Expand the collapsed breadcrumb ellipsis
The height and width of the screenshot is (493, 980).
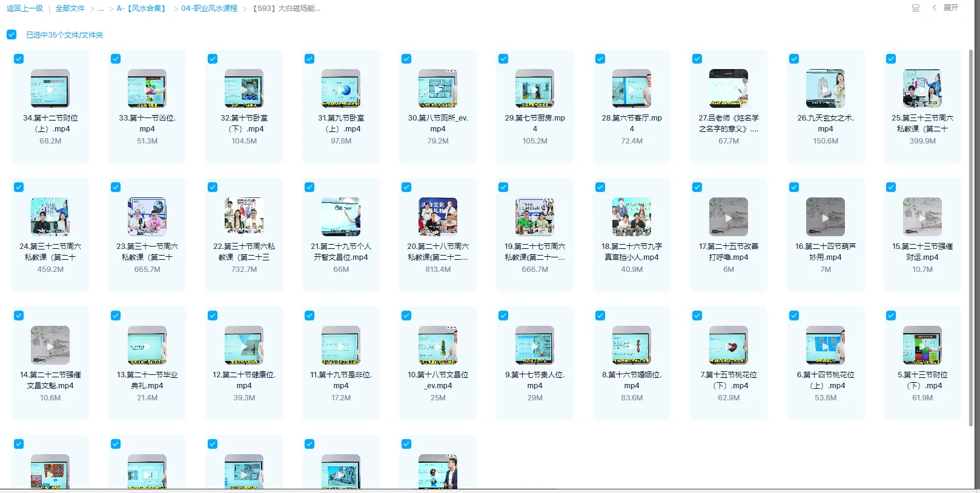[101, 8]
